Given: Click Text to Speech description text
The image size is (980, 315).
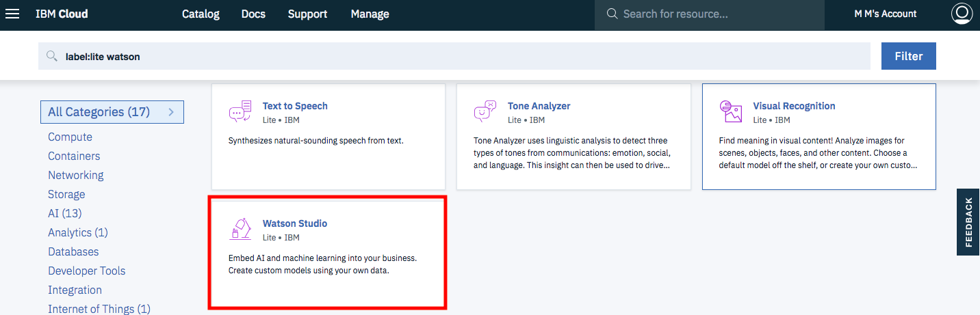Looking at the screenshot, I should pos(316,141).
